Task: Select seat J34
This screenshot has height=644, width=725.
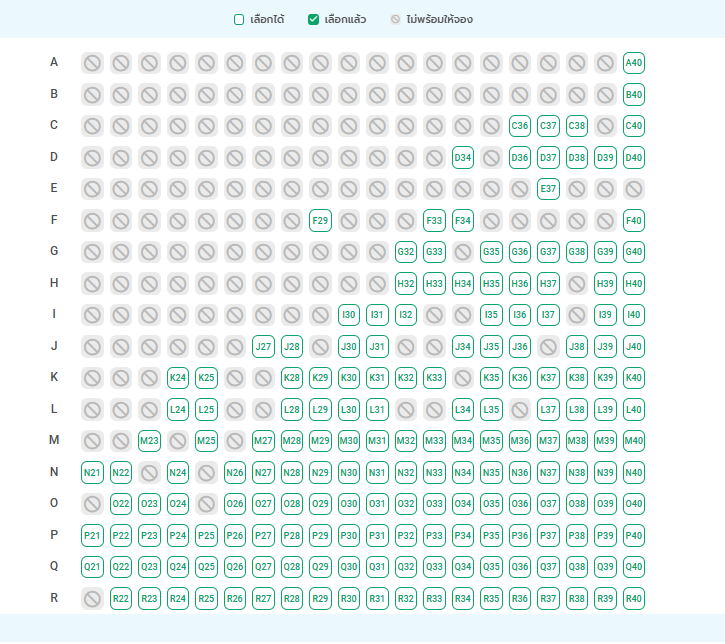Action: (x=463, y=346)
